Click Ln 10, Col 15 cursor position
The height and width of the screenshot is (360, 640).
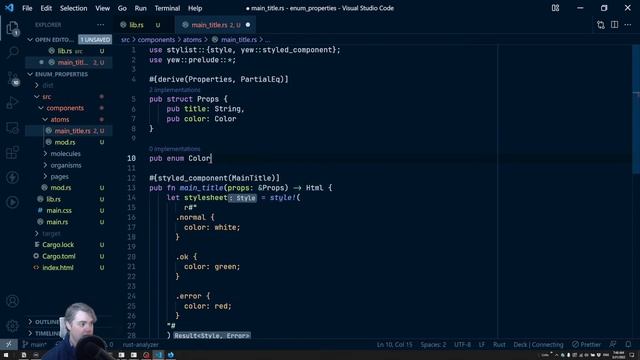(394, 344)
